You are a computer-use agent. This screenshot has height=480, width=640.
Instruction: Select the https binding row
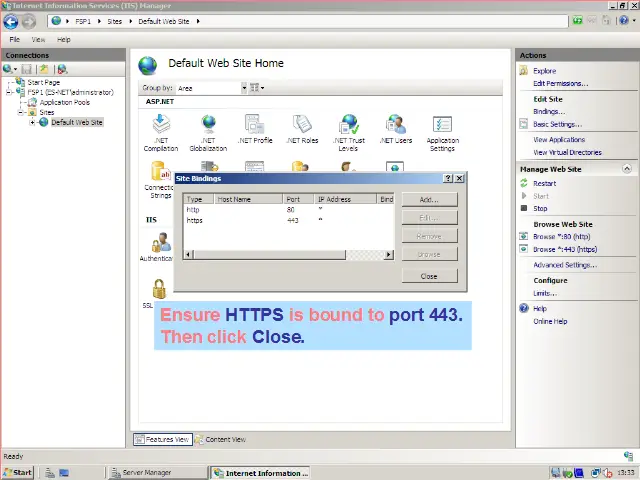pyautogui.click(x=288, y=220)
